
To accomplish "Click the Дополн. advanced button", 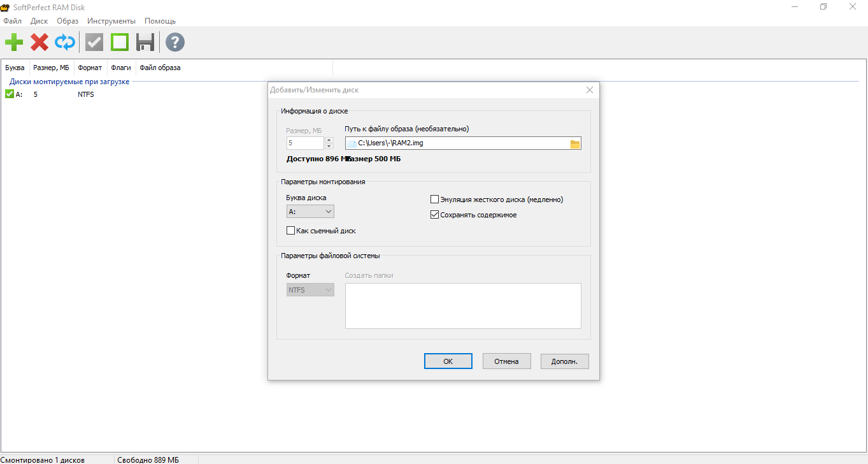I will point(564,361).
